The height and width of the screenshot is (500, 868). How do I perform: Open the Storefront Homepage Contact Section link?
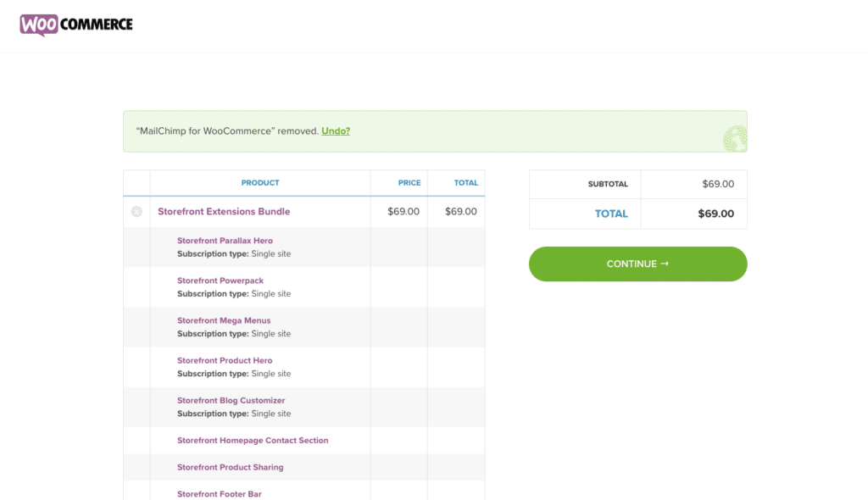253,441
